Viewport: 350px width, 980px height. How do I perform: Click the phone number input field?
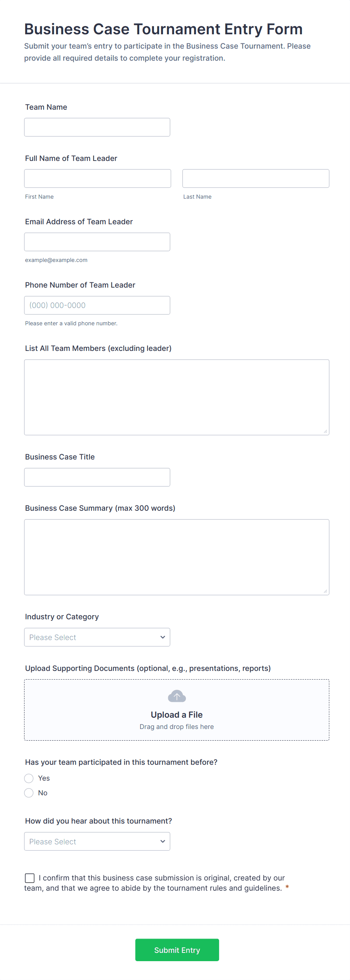[x=97, y=305]
